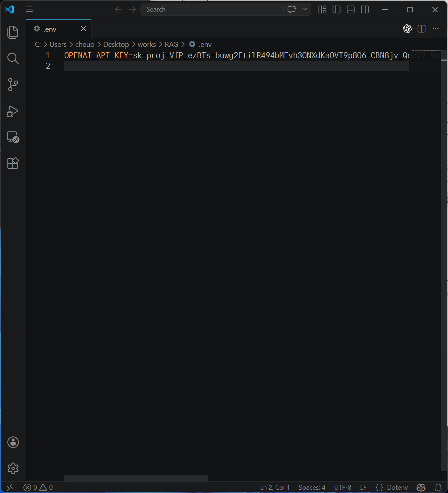The height and width of the screenshot is (493, 448).
Task: Open the Remote Explorer icon
Action: tap(13, 138)
